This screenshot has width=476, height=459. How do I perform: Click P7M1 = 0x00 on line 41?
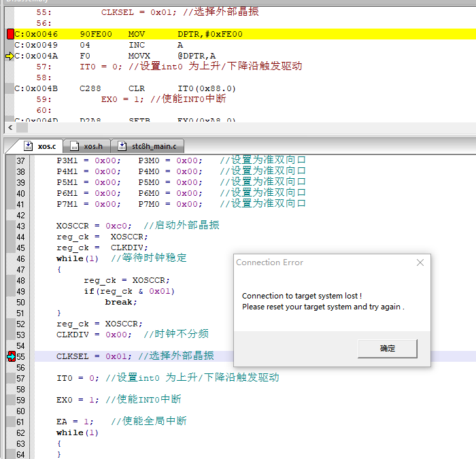coord(88,204)
